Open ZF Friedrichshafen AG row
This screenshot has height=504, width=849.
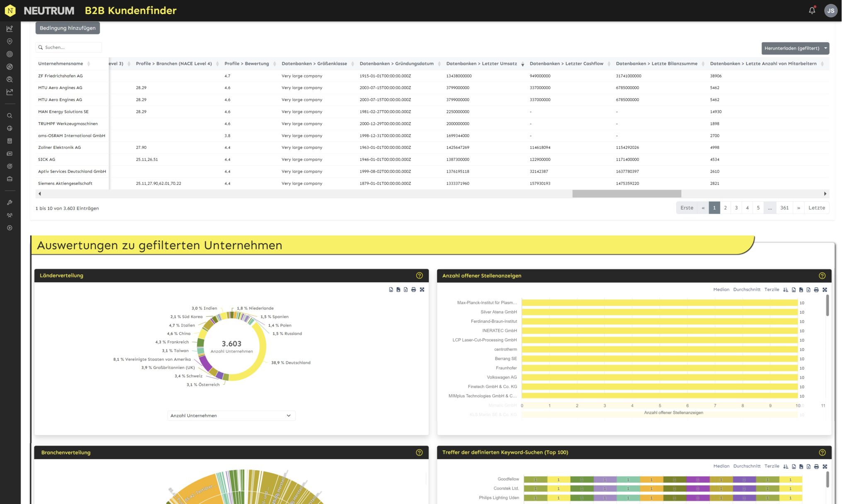[432, 76]
